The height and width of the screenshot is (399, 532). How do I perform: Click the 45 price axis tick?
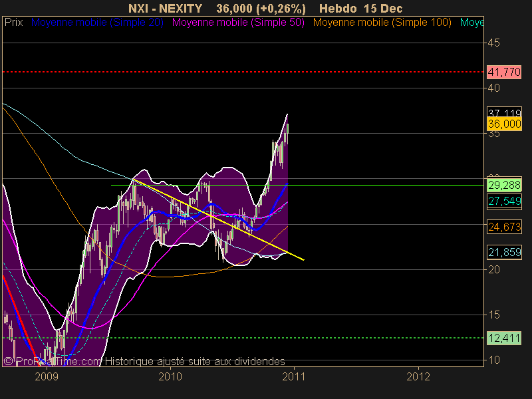[493, 43]
